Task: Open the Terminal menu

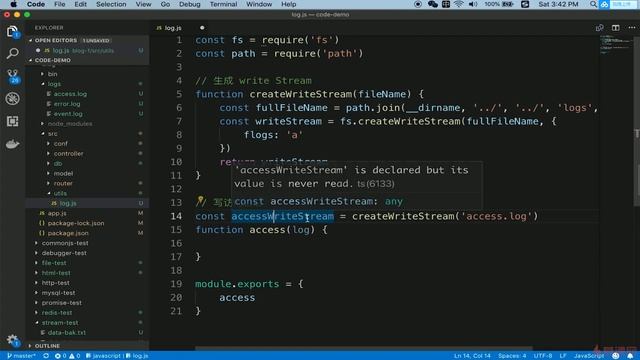Action: 223,4
